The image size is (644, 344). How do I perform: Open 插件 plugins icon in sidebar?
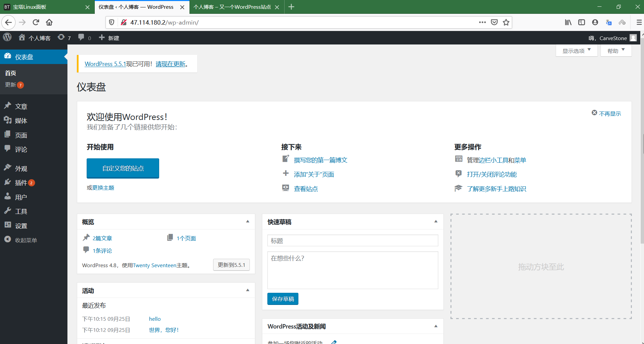tap(8, 182)
